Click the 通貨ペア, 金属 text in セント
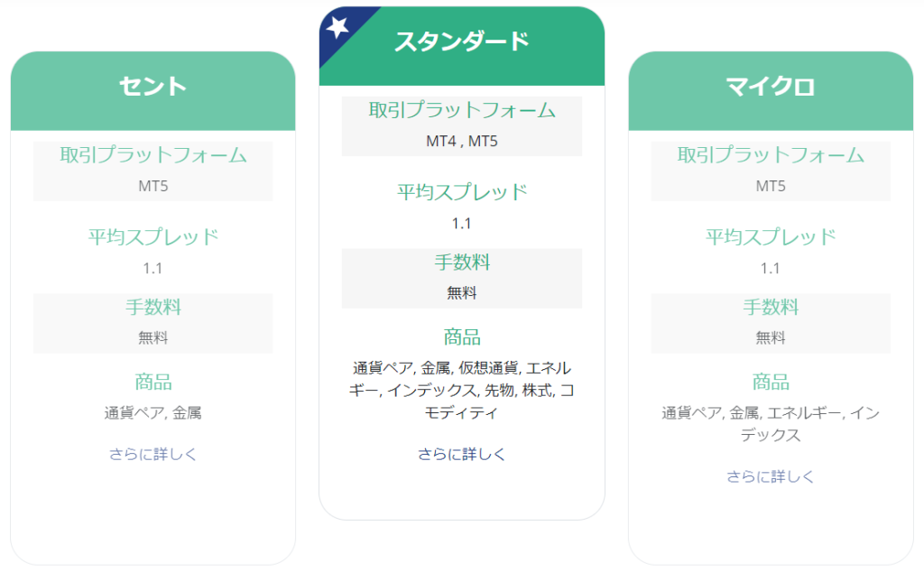Image resolution: width=924 pixels, height=572 pixels. pyautogui.click(x=152, y=413)
